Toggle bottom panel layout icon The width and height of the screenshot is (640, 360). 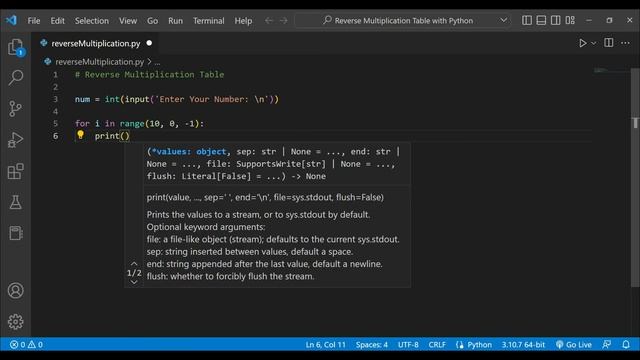pos(541,20)
